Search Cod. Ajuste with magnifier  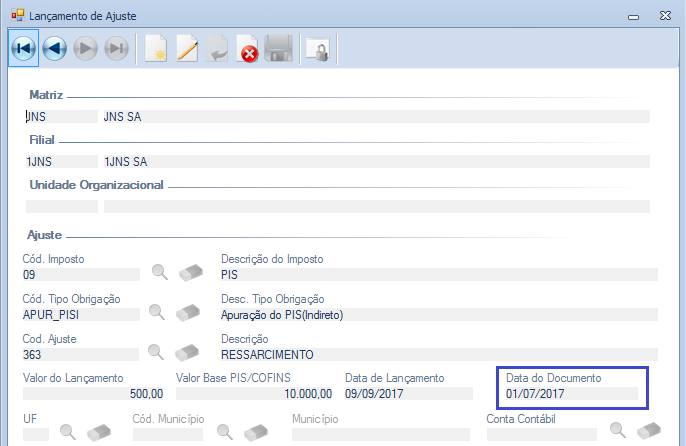click(x=156, y=352)
